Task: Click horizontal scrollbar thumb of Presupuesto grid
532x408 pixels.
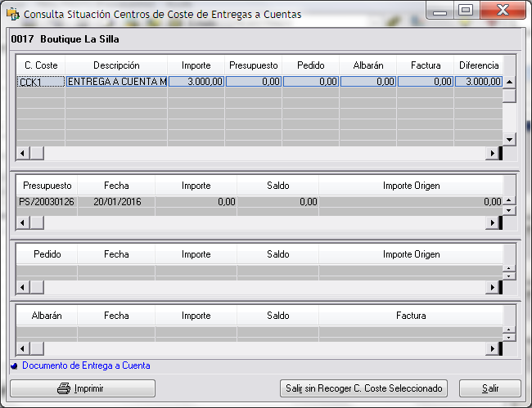Action: point(37,222)
